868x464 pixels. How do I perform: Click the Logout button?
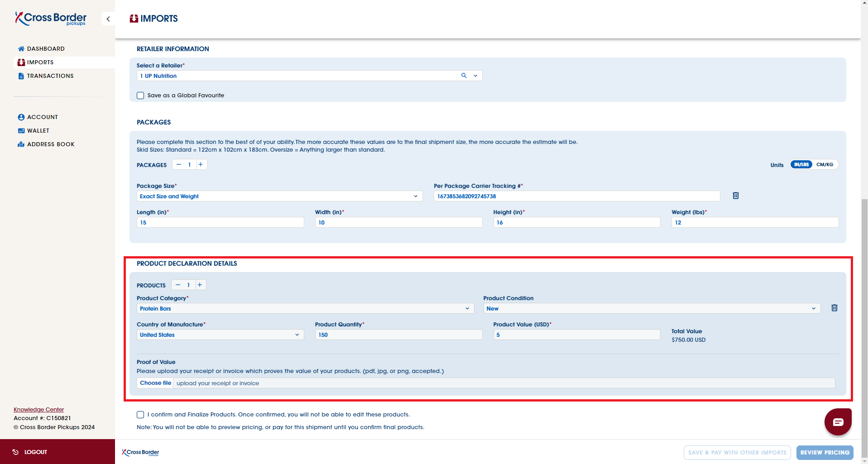[x=58, y=452]
